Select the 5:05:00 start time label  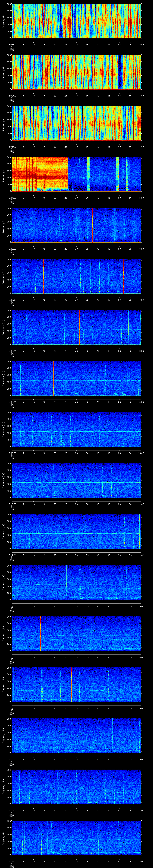tap(12, 249)
